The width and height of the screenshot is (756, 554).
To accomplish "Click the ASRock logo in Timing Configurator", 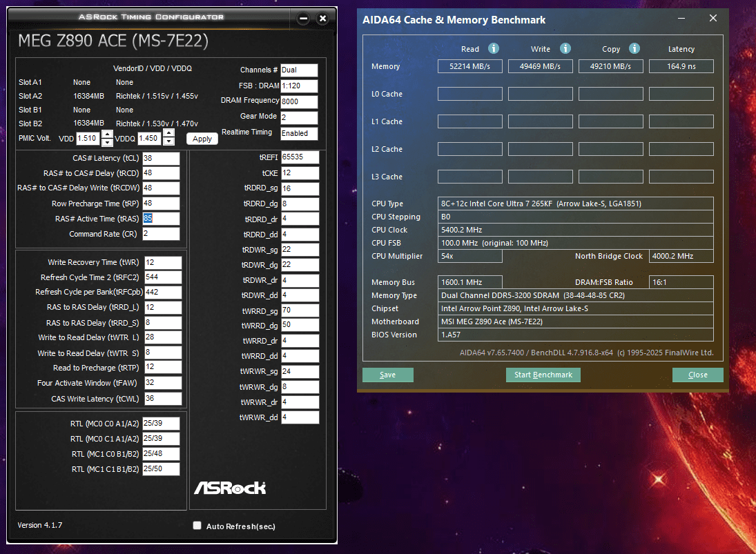I will click(230, 488).
